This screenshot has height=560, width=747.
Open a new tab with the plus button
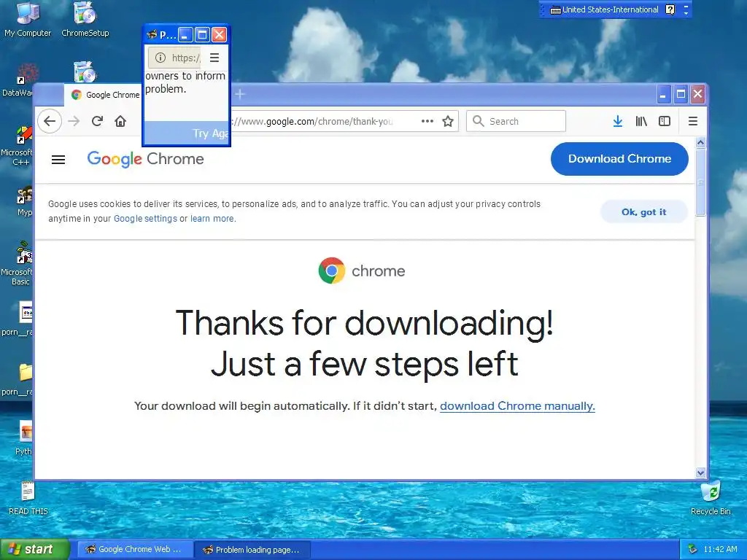240,94
